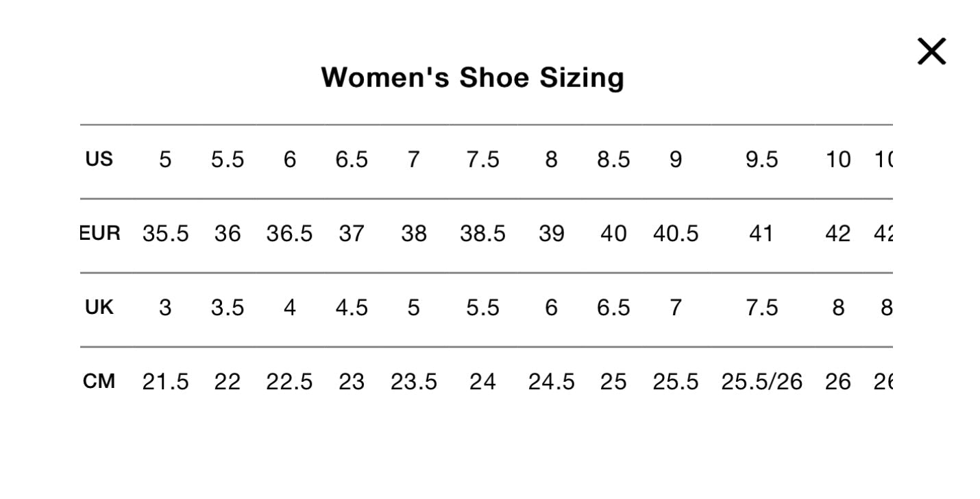Click UK size 3
Image resolution: width=980 pixels, height=499 pixels.
click(165, 308)
